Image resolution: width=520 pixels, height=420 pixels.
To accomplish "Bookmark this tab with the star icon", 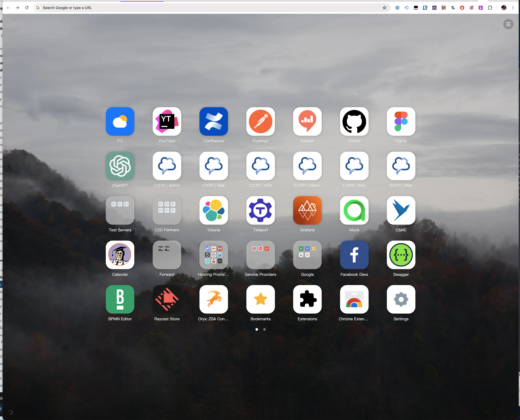I will [x=384, y=8].
